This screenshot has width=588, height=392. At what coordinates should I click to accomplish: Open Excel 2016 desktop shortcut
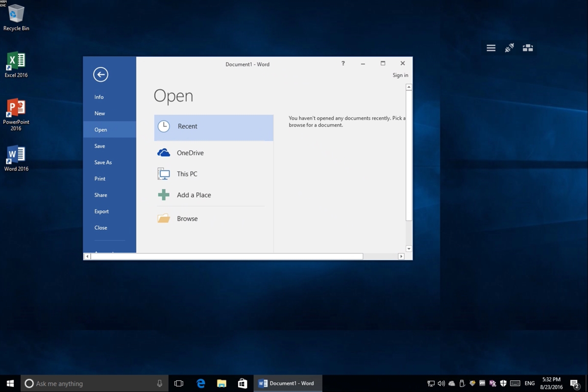(x=16, y=65)
